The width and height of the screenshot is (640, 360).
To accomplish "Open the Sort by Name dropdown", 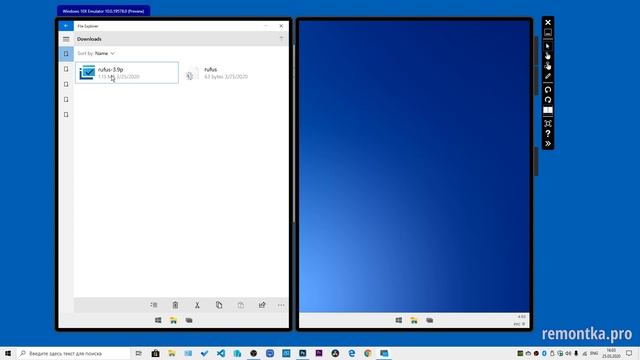I will tap(96, 53).
